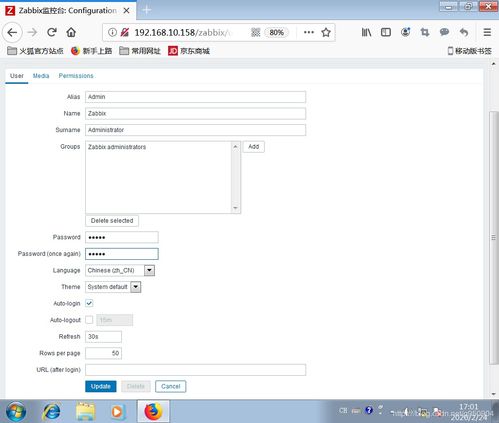Viewport: 499px width, 423px height.
Task: Launch Internet Explorer from the taskbar
Action: point(51,411)
